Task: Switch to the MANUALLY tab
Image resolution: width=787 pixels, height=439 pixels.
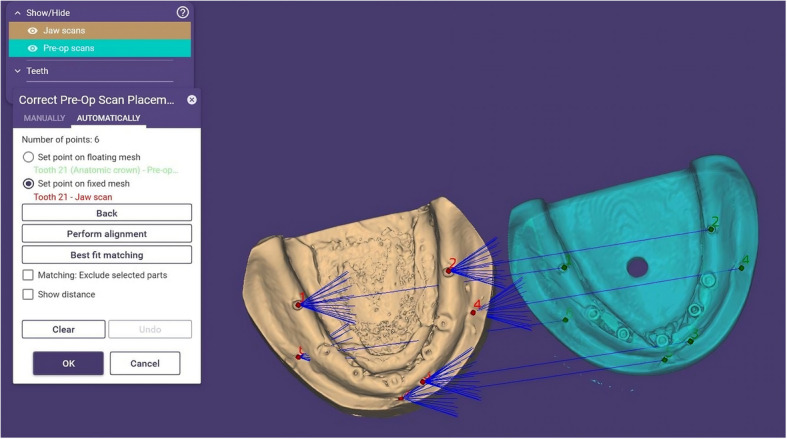Action: 44,118
